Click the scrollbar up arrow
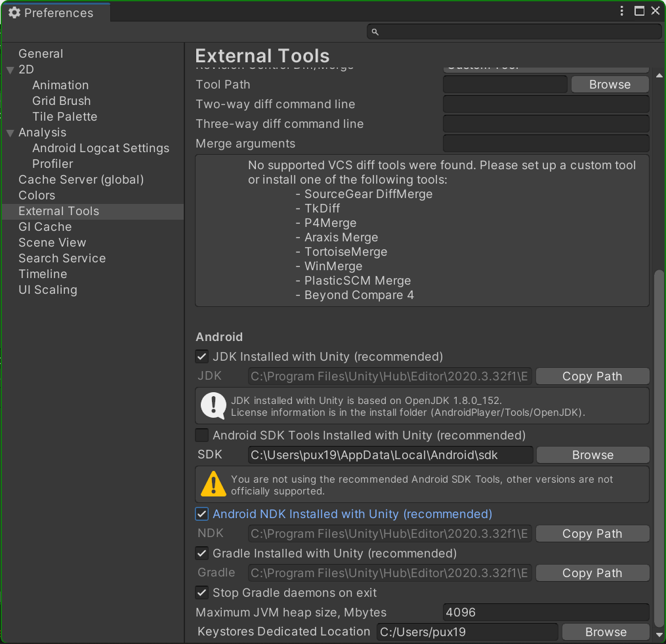The image size is (666, 644). (x=659, y=75)
